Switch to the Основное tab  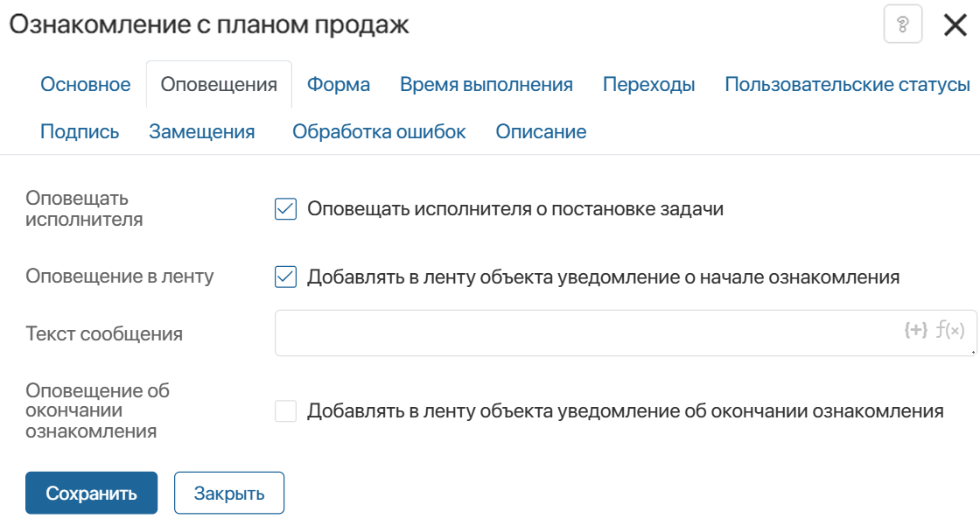[x=86, y=85]
